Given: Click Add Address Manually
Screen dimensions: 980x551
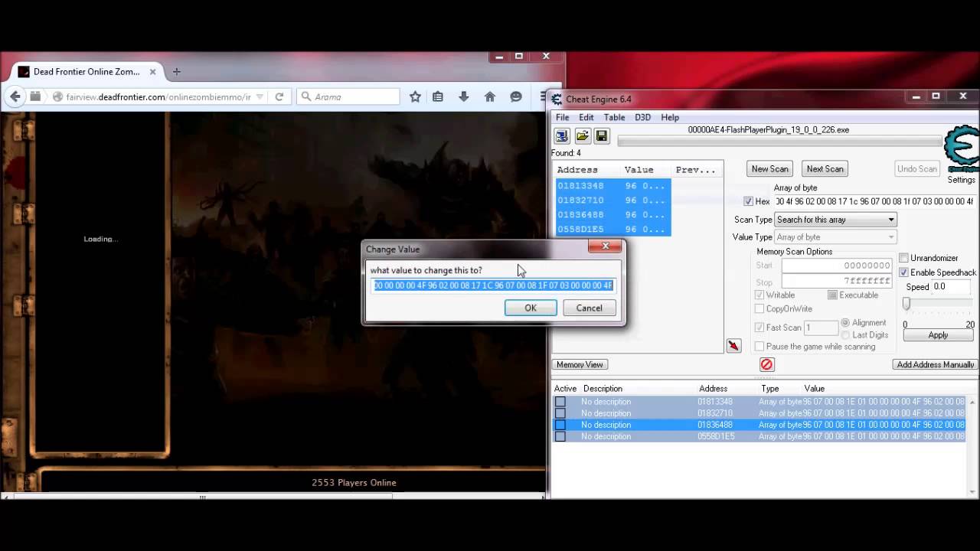Looking at the screenshot, I should pos(936,364).
